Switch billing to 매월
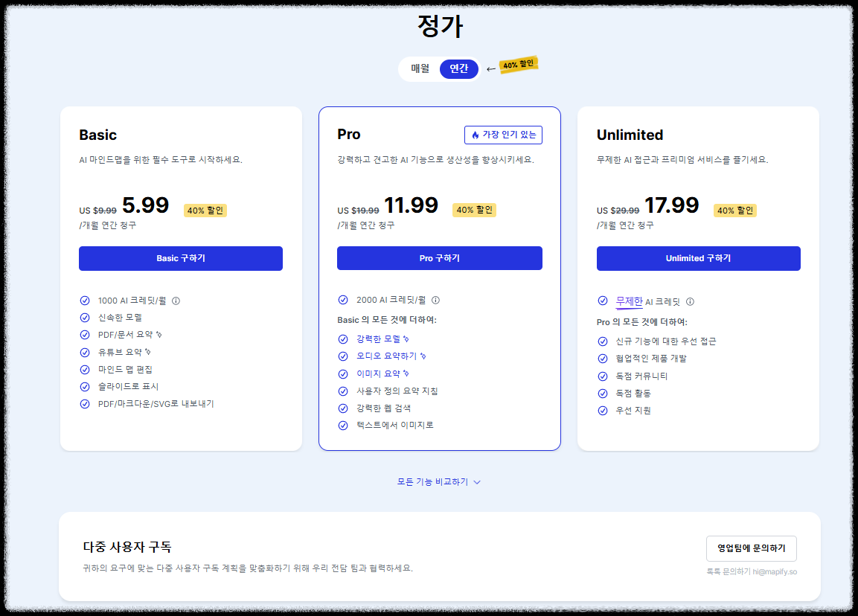The width and height of the screenshot is (858, 616). point(420,68)
